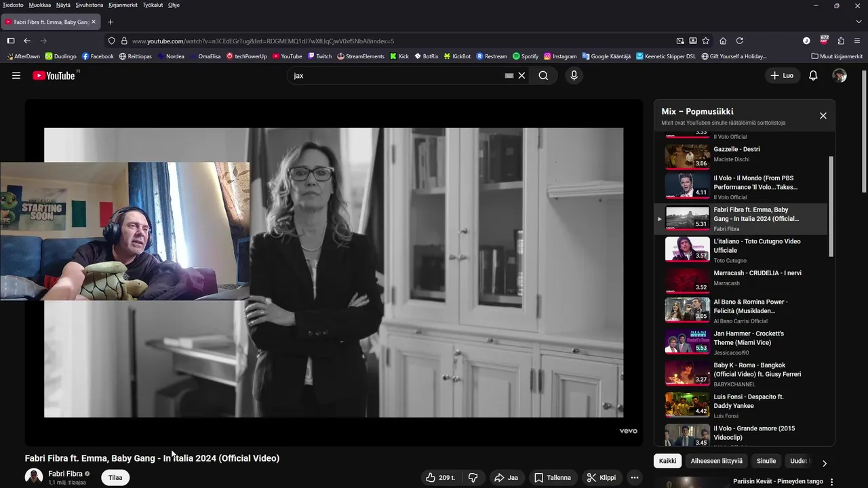Image resolution: width=868 pixels, height=488 pixels.
Task: Bookmark this page with the star
Action: tap(706, 41)
